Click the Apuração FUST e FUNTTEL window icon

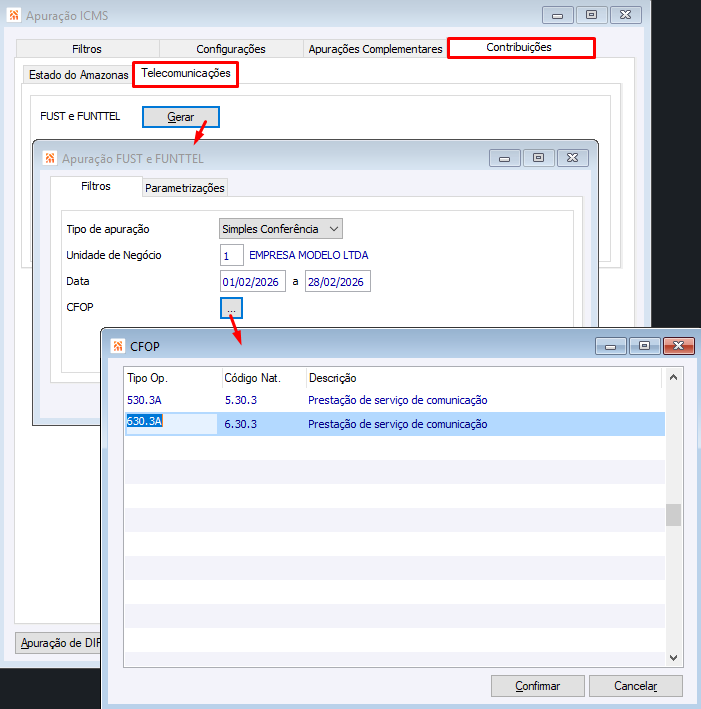tap(50, 158)
